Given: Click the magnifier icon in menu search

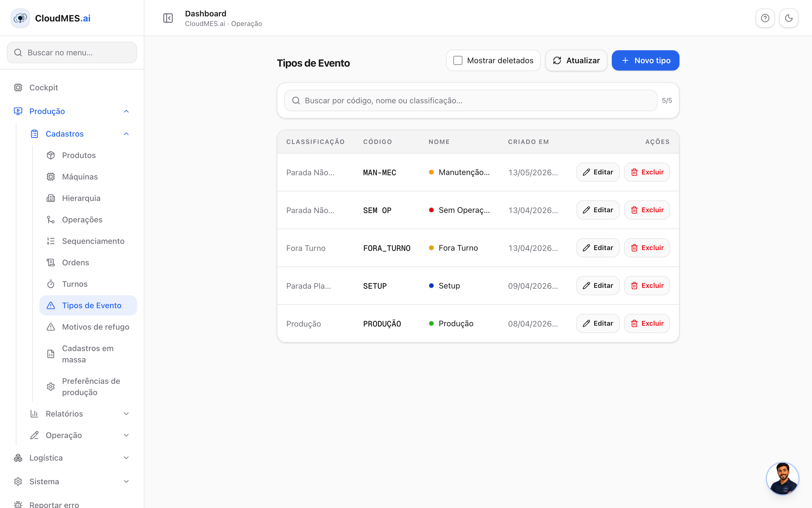Looking at the screenshot, I should point(18,52).
